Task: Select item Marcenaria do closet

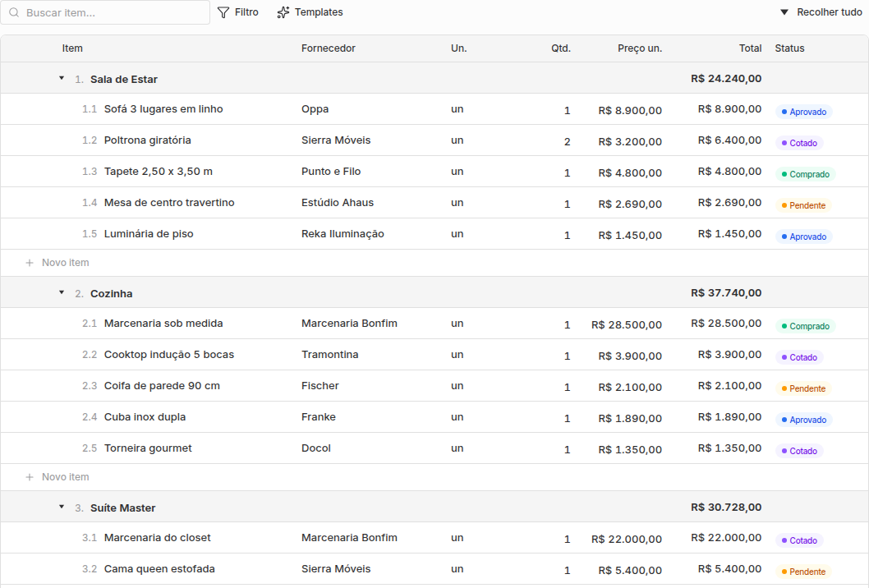Action: (x=158, y=538)
